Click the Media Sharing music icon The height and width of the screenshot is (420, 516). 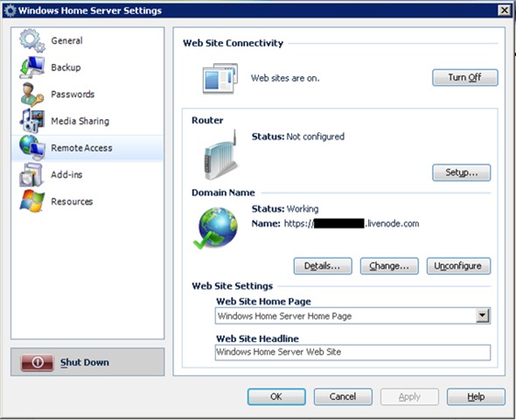(31, 121)
